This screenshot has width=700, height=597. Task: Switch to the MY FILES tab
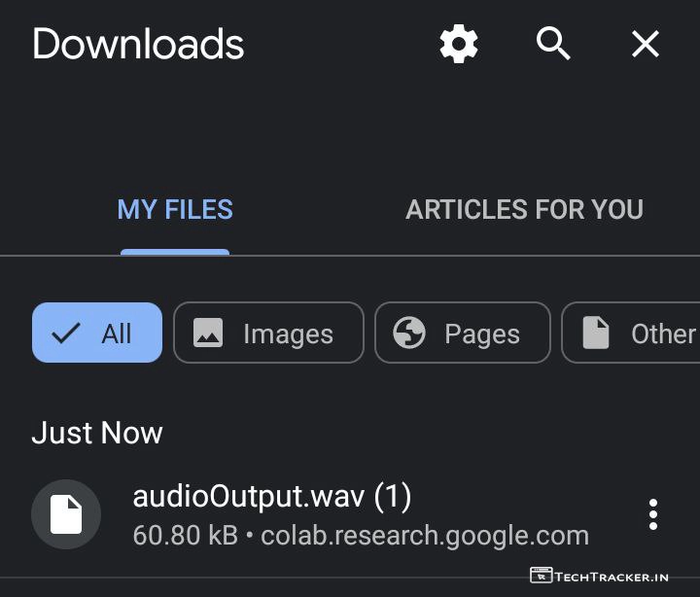[x=175, y=209]
